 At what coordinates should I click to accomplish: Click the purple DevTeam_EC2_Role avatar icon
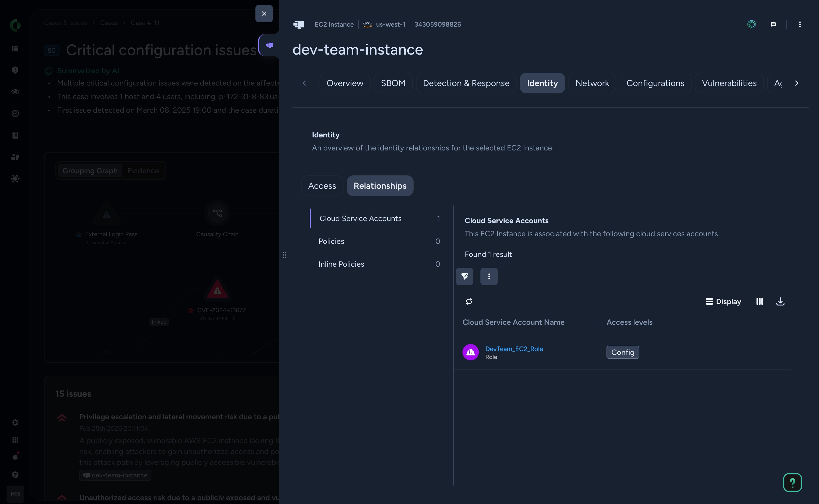point(471,352)
